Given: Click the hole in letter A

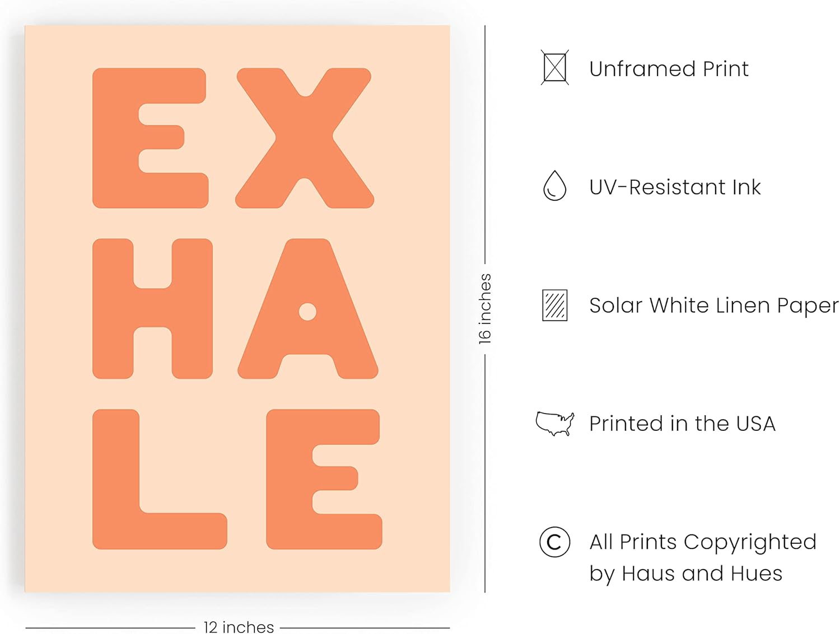Looking at the screenshot, I should [x=307, y=312].
